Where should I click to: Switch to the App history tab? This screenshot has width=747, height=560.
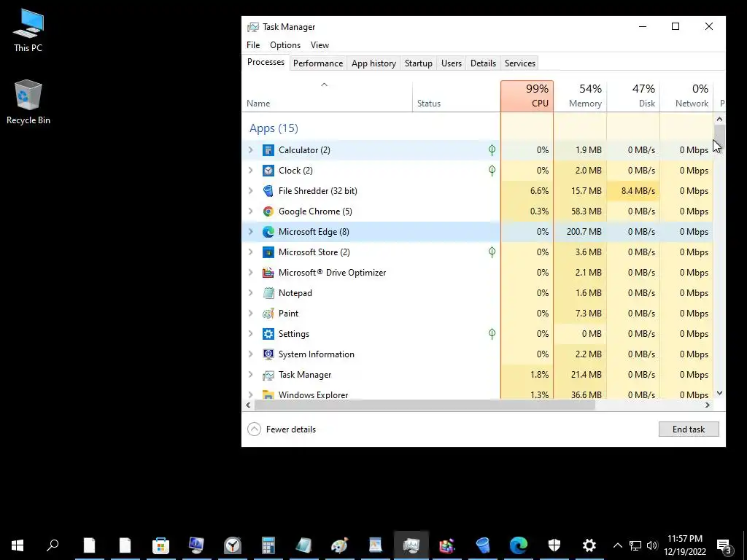pos(373,63)
